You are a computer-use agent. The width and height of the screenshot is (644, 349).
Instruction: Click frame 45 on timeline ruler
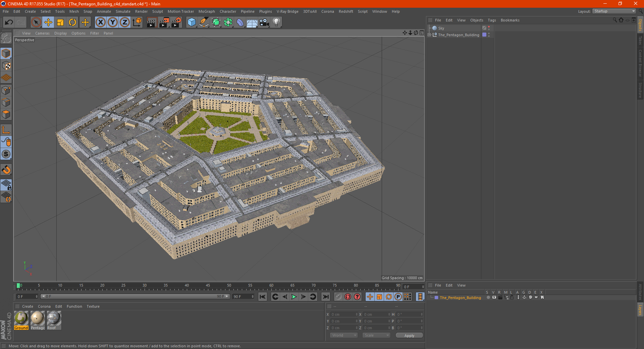point(208,286)
